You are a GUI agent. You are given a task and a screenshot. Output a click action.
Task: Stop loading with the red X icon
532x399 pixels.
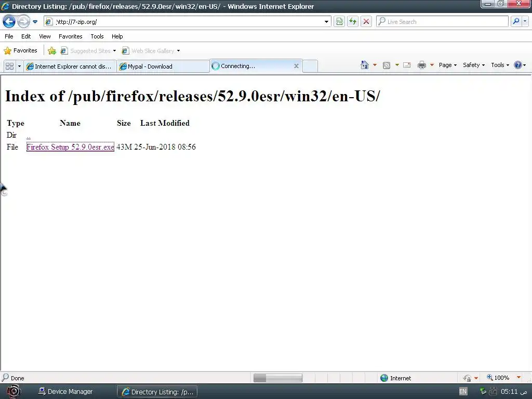point(366,22)
